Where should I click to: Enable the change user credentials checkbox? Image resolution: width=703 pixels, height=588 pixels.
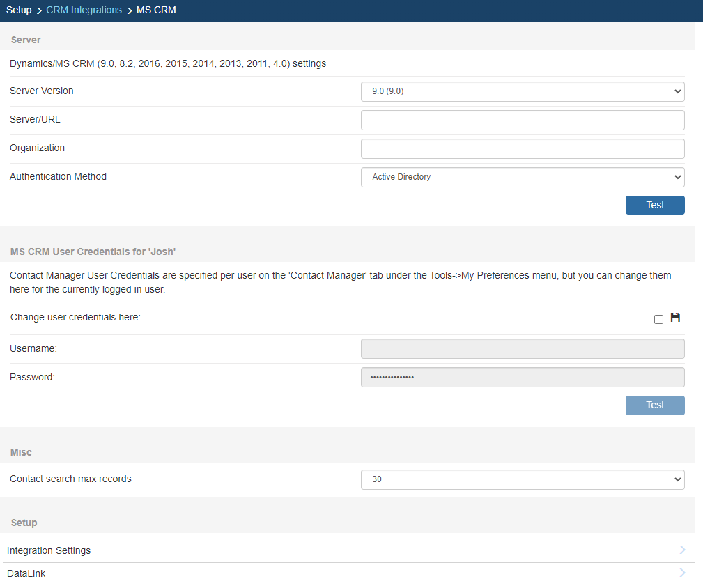pyautogui.click(x=658, y=319)
